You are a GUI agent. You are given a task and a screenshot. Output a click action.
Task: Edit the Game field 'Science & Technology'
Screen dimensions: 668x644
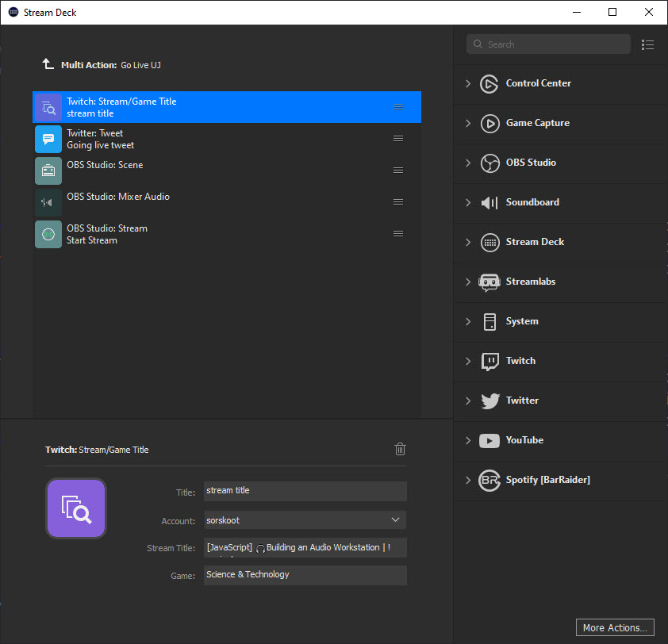point(305,575)
